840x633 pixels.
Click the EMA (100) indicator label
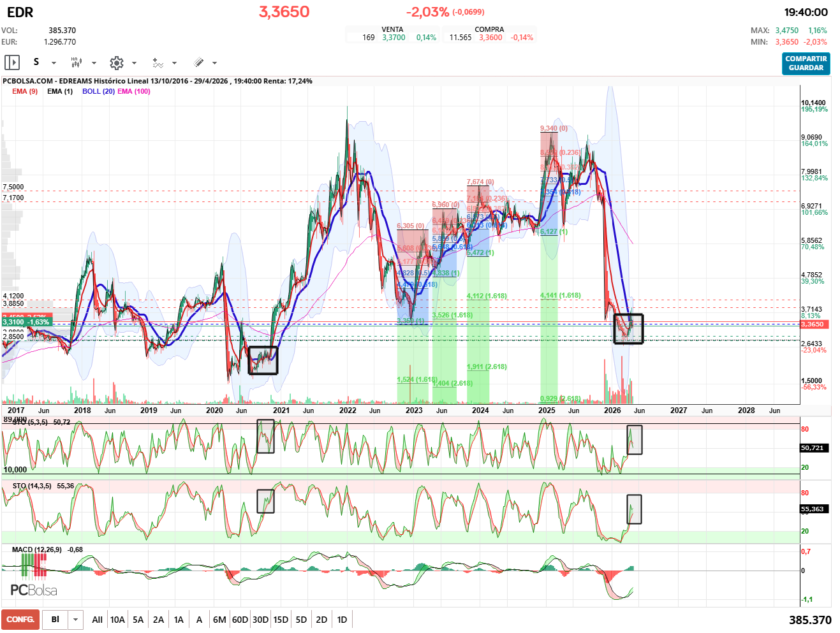(134, 91)
